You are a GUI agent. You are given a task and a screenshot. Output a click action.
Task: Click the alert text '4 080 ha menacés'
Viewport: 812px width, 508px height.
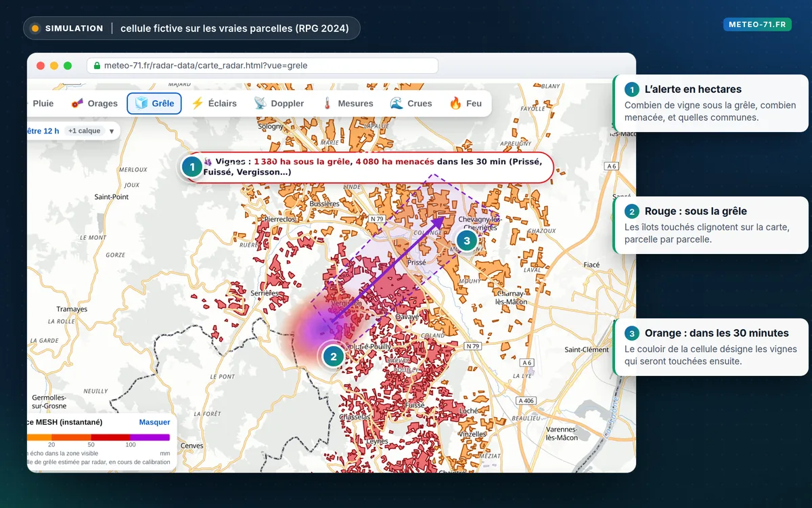pos(394,162)
